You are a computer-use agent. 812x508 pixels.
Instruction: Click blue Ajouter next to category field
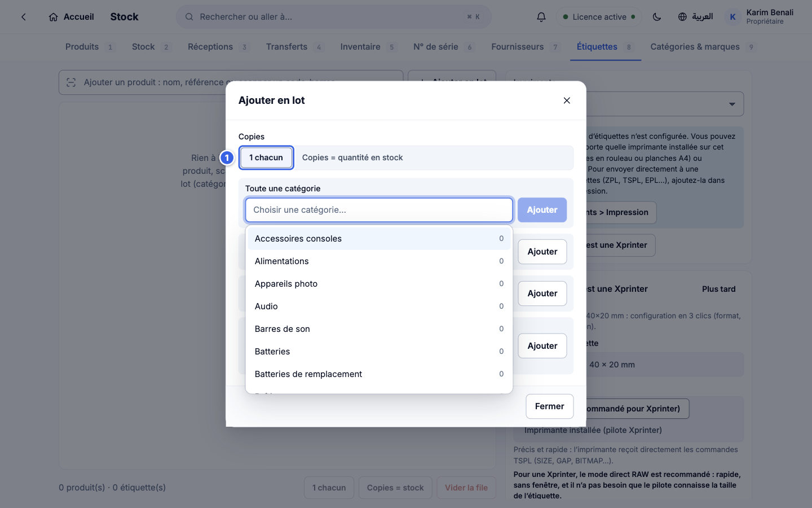pyautogui.click(x=542, y=210)
